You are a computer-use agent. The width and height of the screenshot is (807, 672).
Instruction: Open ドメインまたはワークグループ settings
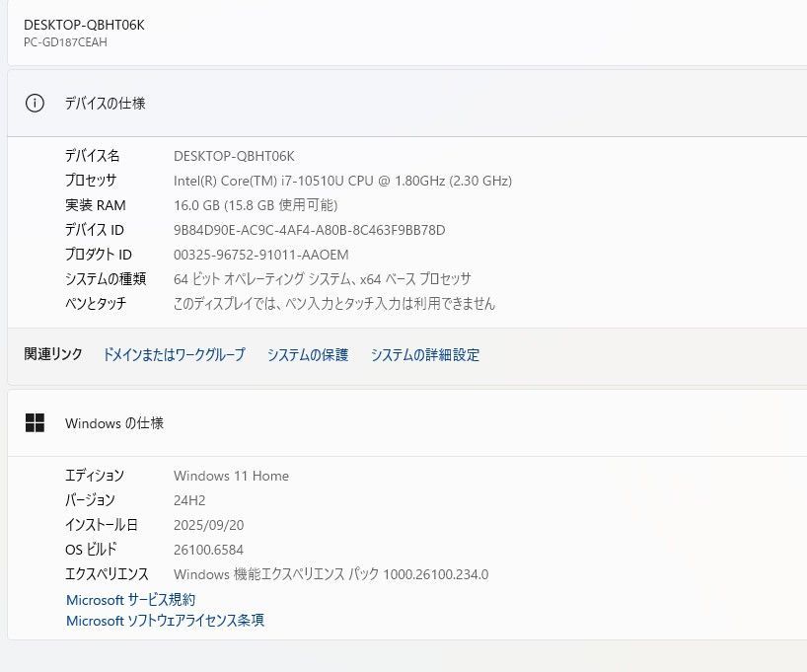tap(174, 355)
